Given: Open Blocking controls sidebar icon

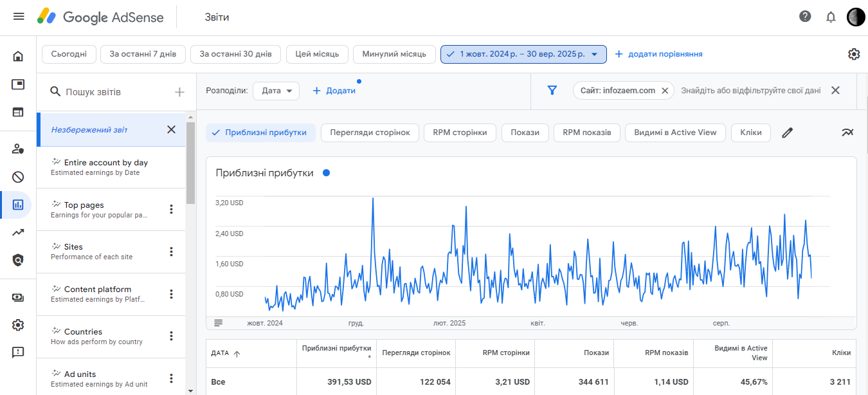Looking at the screenshot, I should click(18, 177).
